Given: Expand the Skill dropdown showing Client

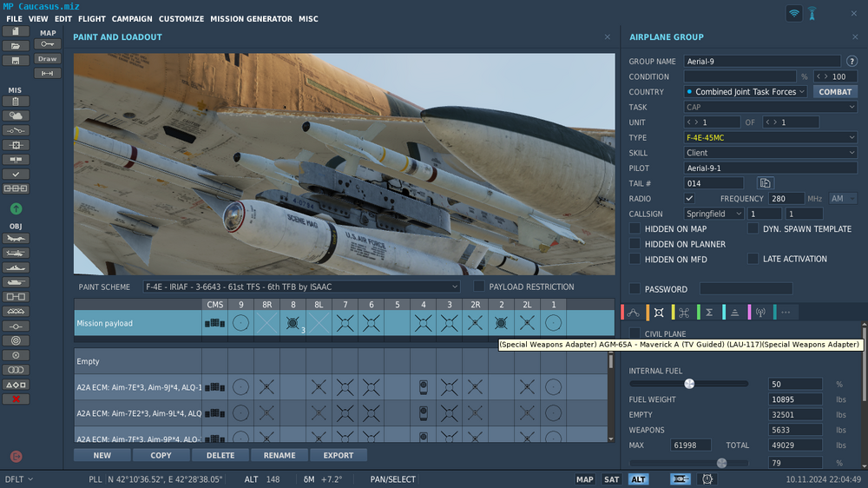Looking at the screenshot, I should click(770, 153).
